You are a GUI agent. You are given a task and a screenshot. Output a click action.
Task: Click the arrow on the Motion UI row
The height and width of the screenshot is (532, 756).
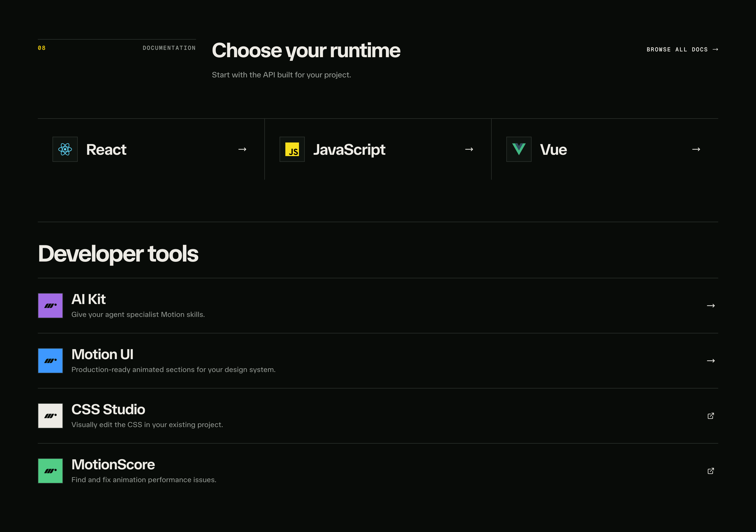[x=711, y=361]
